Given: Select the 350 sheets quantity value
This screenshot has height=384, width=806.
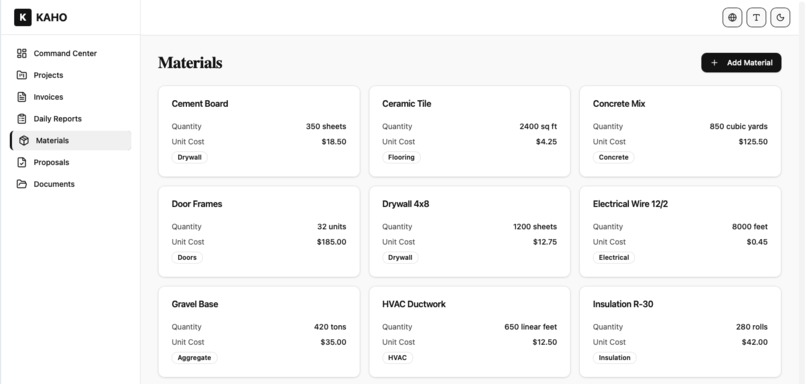Looking at the screenshot, I should [326, 126].
